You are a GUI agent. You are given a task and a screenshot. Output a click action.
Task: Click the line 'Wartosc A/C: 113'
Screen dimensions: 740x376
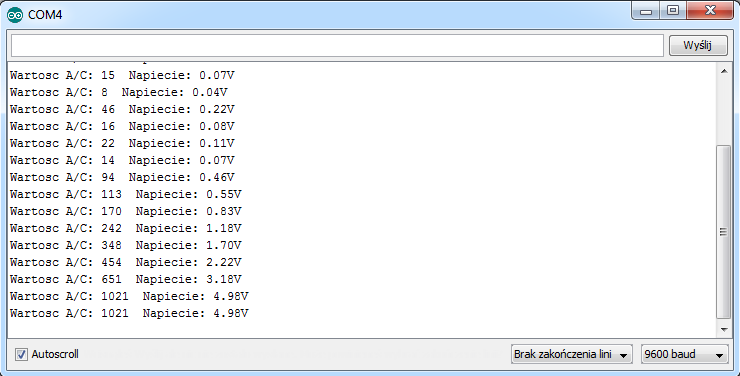click(126, 194)
